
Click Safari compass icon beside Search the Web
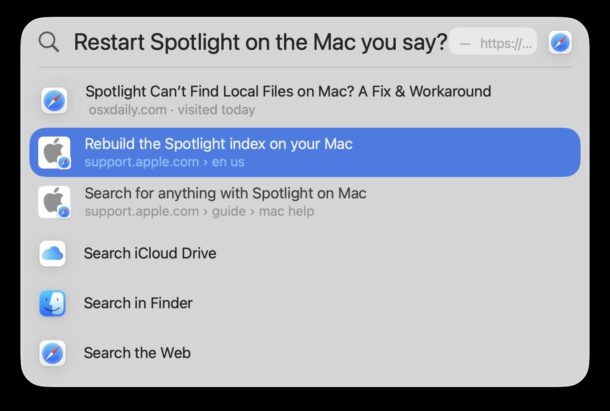coord(53,353)
